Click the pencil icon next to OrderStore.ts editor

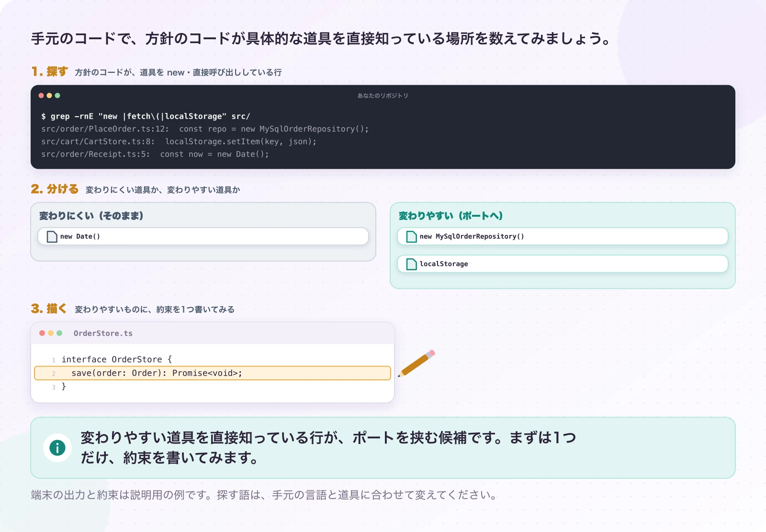click(417, 363)
